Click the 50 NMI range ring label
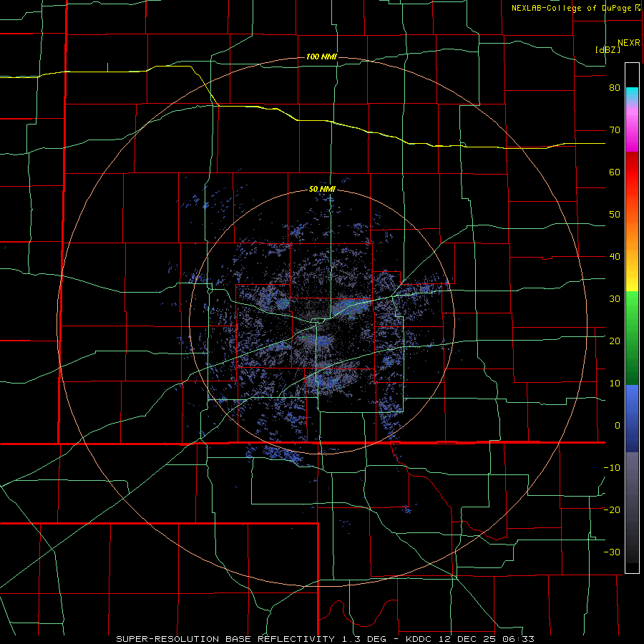644x644 pixels. pos(322,190)
